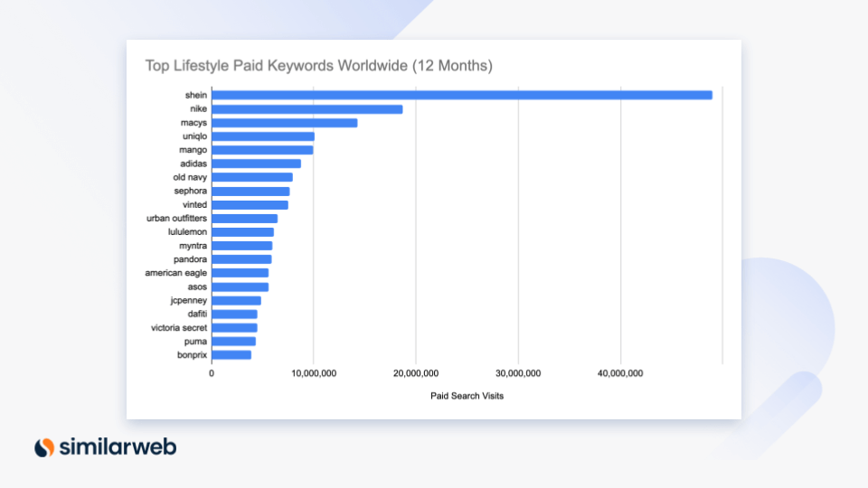Viewport: 868px width, 488px height.
Task: Click the 'adidas' keyword label
Action: coord(193,164)
